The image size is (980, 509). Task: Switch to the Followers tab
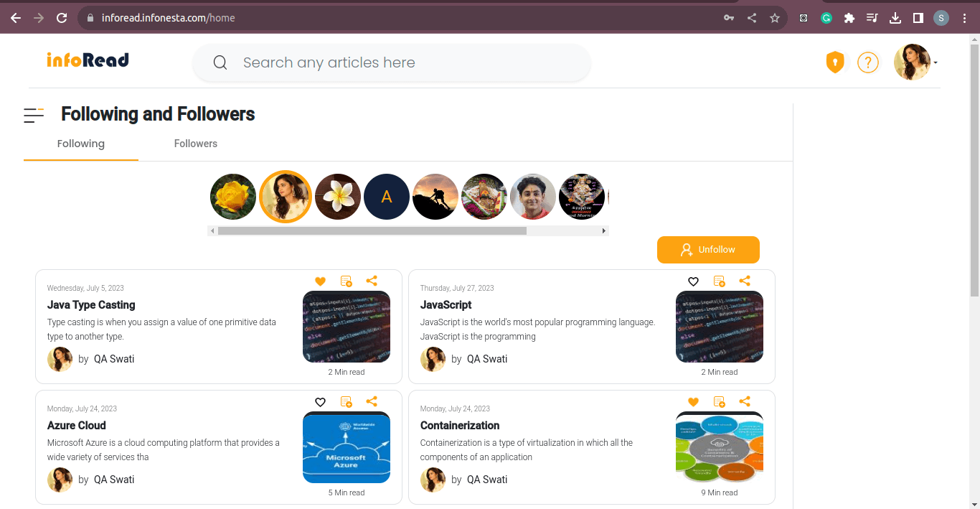[195, 144]
